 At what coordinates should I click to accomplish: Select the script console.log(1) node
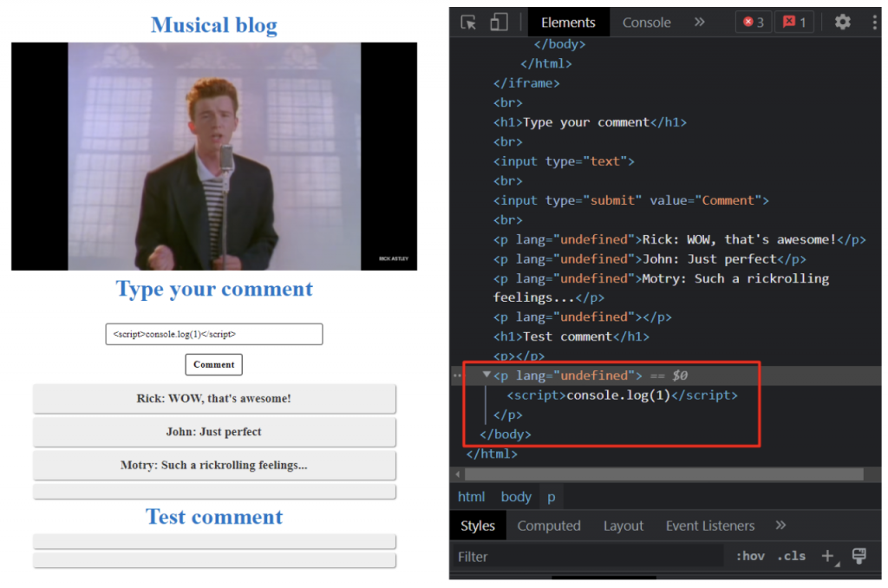click(622, 395)
